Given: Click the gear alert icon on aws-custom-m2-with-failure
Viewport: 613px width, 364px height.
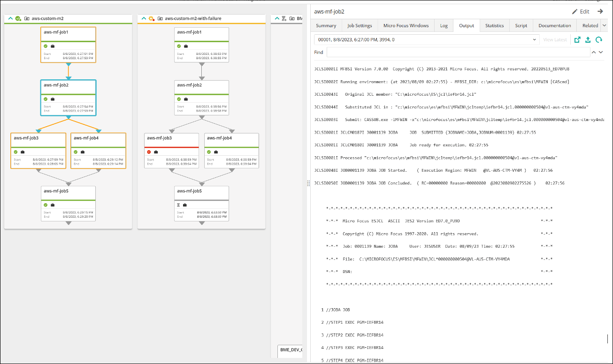Looking at the screenshot, I should coord(151,18).
